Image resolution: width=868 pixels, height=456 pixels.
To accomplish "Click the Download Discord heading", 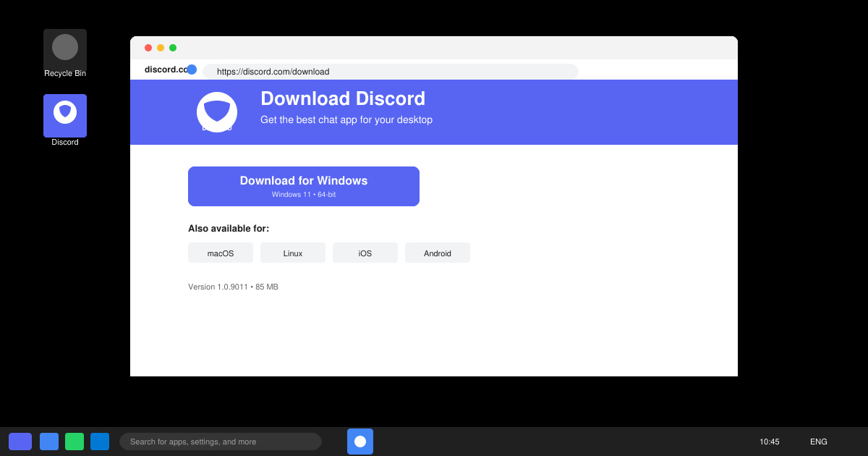I will pyautogui.click(x=343, y=98).
